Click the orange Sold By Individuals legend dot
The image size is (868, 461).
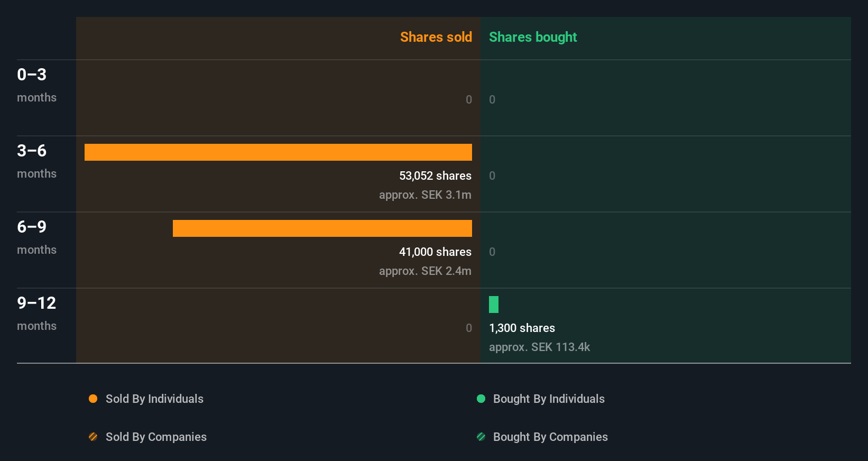point(93,399)
